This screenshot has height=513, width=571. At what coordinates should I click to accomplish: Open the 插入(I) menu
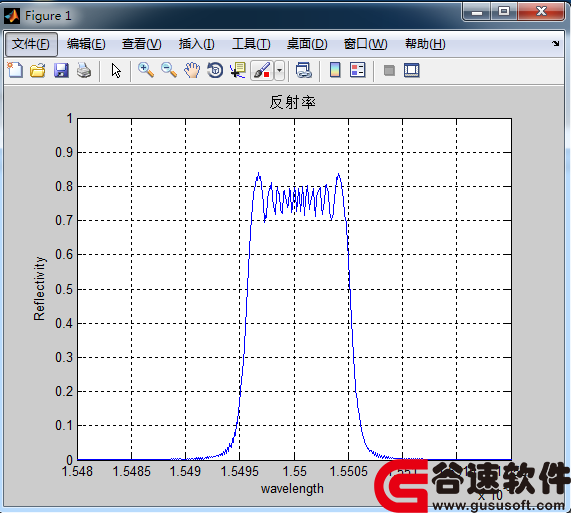[x=197, y=44]
